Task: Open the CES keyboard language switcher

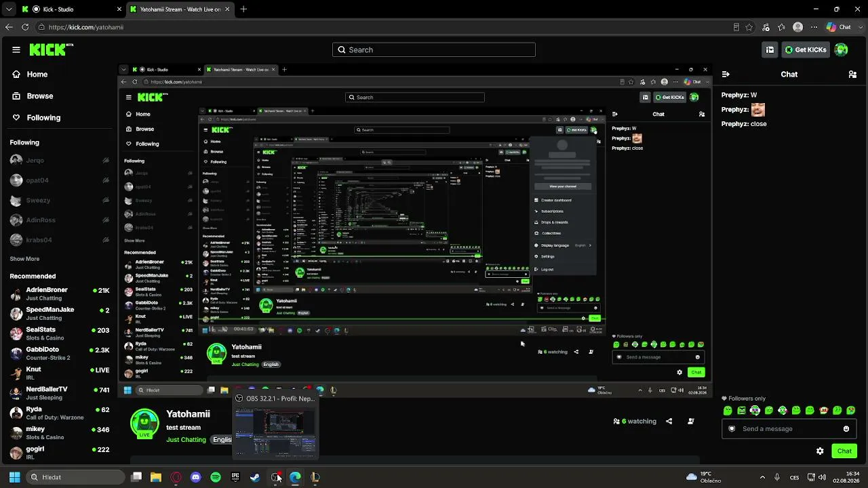Action: [795, 477]
